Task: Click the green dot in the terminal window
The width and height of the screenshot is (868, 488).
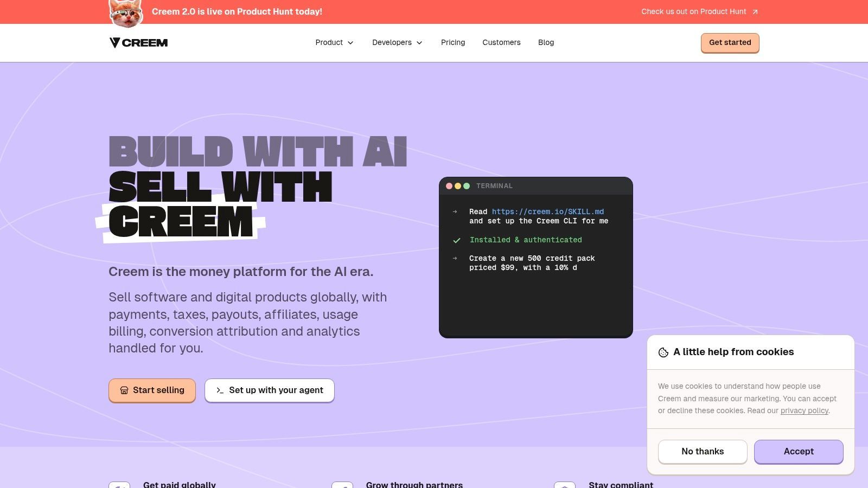Action: click(x=467, y=186)
